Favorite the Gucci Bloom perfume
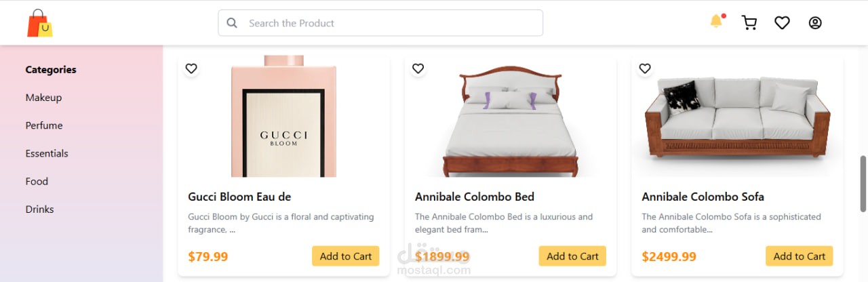The height and width of the screenshot is (282, 868). click(191, 68)
